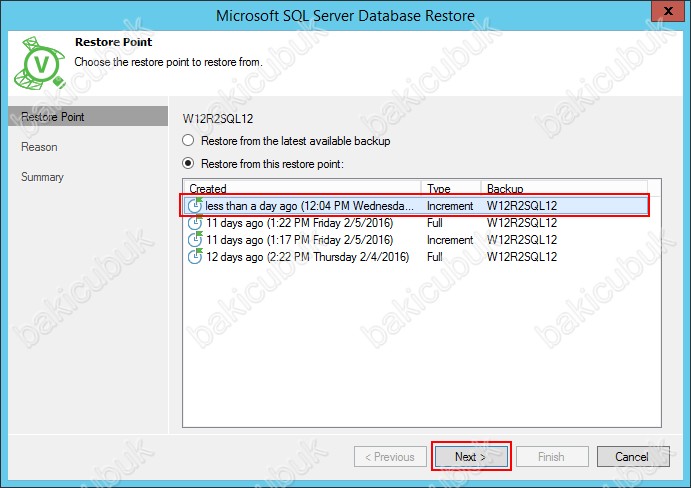Click the Microsoft SQL Server Database Restore title
The height and width of the screenshot is (488, 691).
click(x=345, y=16)
